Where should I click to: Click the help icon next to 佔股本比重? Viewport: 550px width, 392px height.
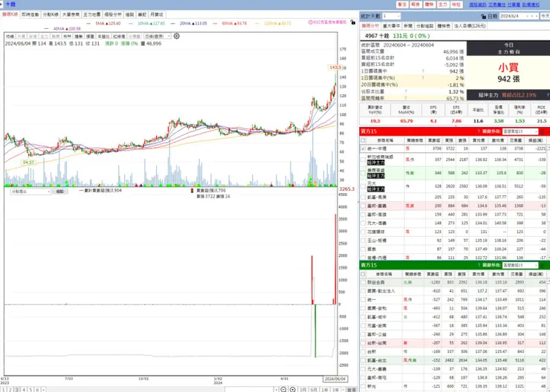(x=406, y=91)
